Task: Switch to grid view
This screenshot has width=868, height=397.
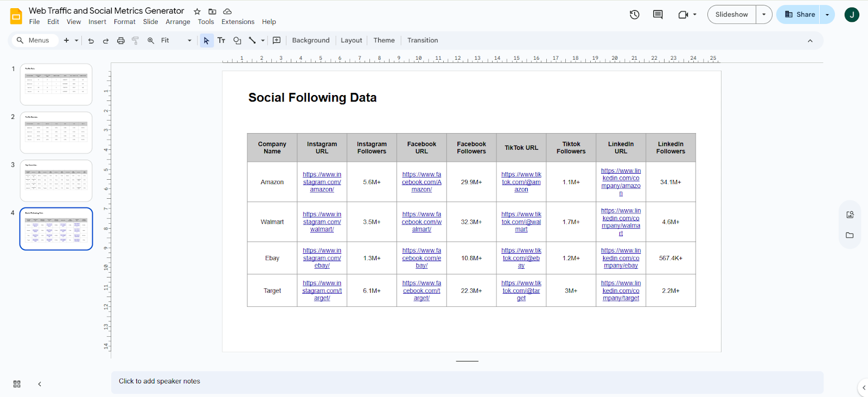Action: click(17, 384)
